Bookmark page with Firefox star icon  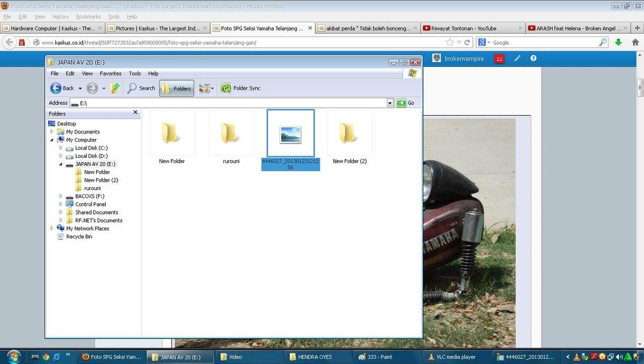(450, 42)
